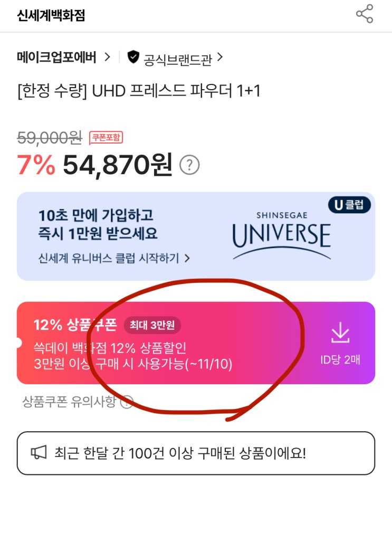Open the chevron next to 공식브랜드관
The height and width of the screenshot is (533, 392).
pyautogui.click(x=221, y=57)
